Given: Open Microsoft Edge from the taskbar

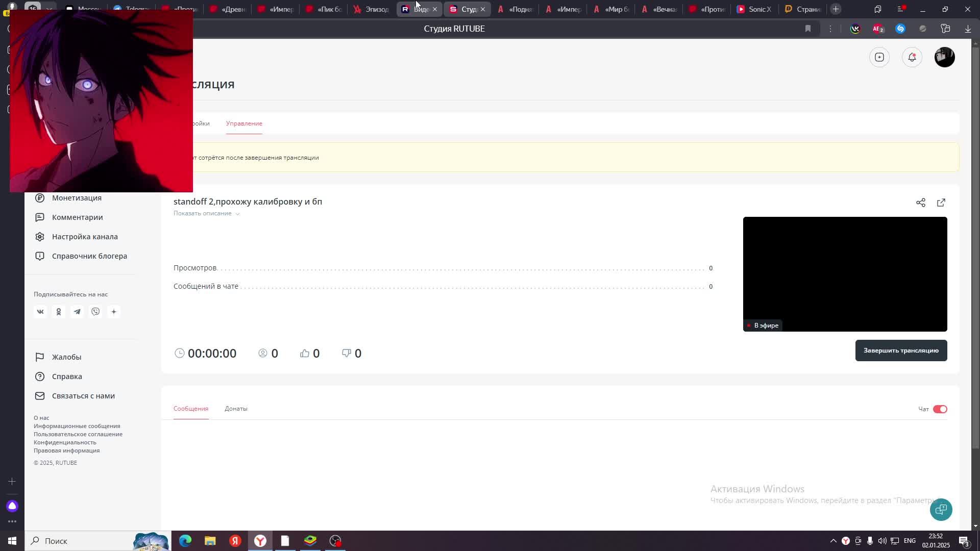Looking at the screenshot, I should coord(185,541).
